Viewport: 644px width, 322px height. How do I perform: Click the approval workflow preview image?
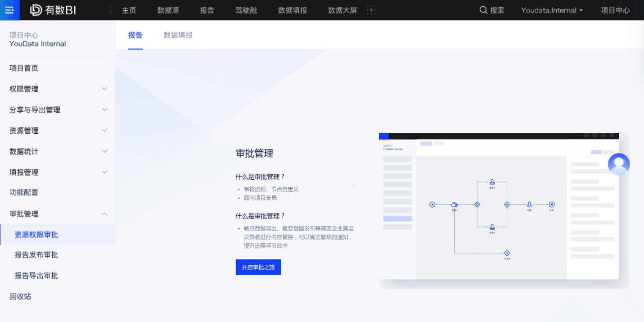[499, 207]
